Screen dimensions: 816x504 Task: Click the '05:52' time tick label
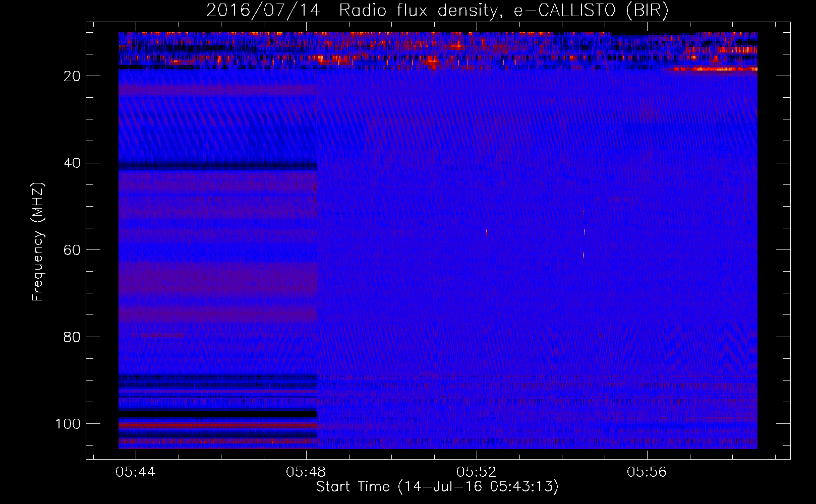tap(477, 472)
